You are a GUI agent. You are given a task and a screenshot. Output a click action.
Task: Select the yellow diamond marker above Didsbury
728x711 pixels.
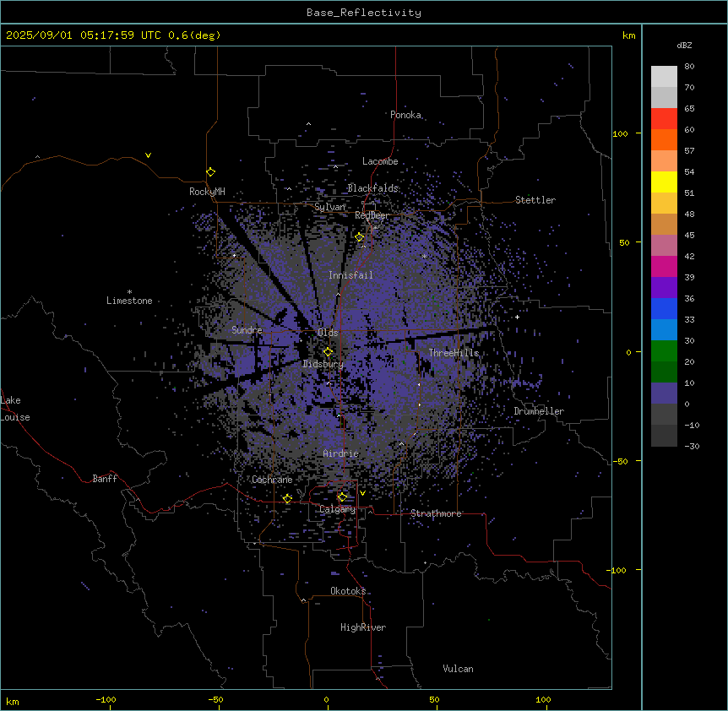[328, 352]
